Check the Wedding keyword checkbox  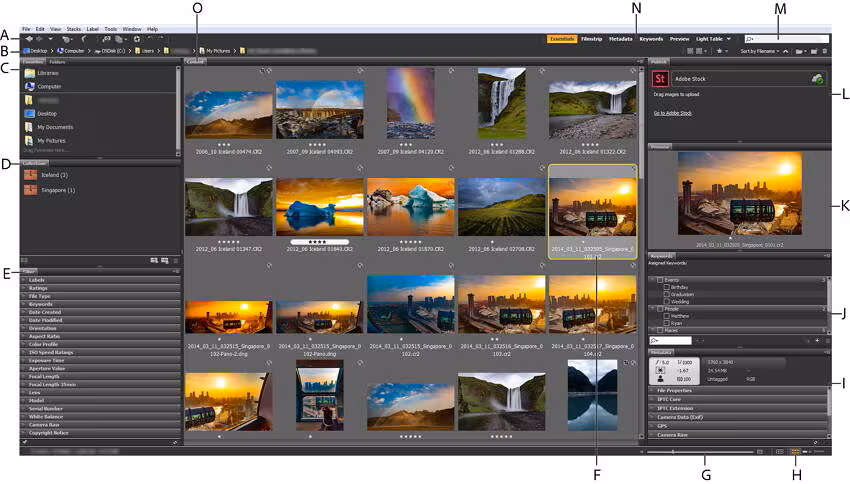coord(667,301)
